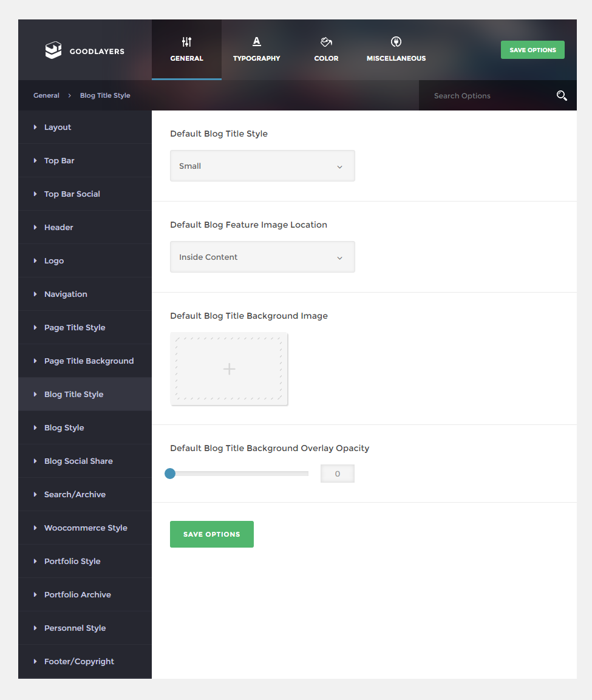The height and width of the screenshot is (700, 592).
Task: Expand the Top Bar section
Action: click(85, 161)
